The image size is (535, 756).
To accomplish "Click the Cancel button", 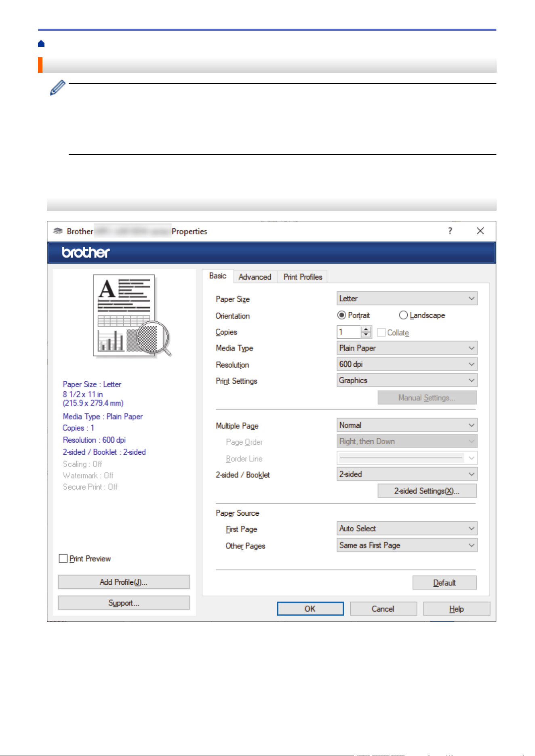I will coord(383,609).
